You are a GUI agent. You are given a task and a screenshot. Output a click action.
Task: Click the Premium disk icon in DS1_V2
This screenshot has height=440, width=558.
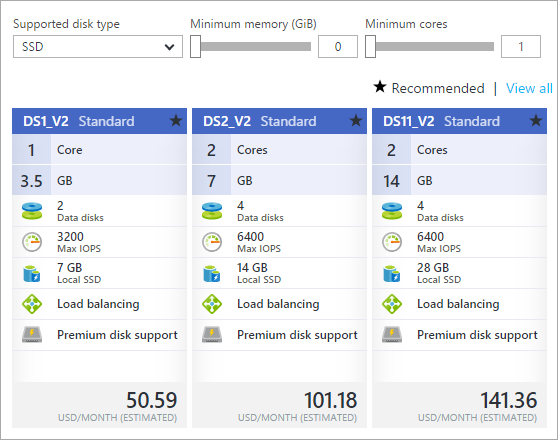(x=32, y=335)
